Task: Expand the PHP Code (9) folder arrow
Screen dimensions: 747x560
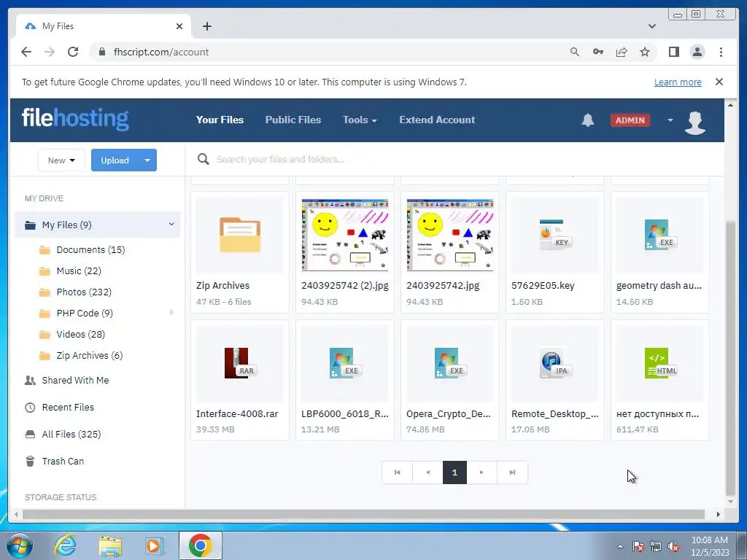Action: [171, 312]
